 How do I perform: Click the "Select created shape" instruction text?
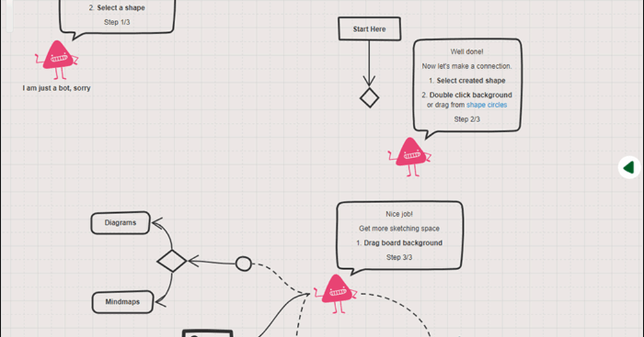pyautogui.click(x=471, y=81)
